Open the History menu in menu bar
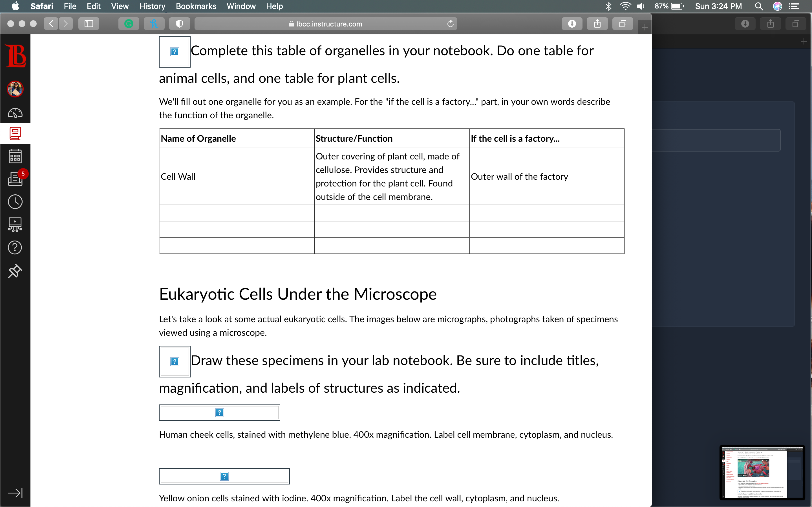 pyautogui.click(x=152, y=6)
